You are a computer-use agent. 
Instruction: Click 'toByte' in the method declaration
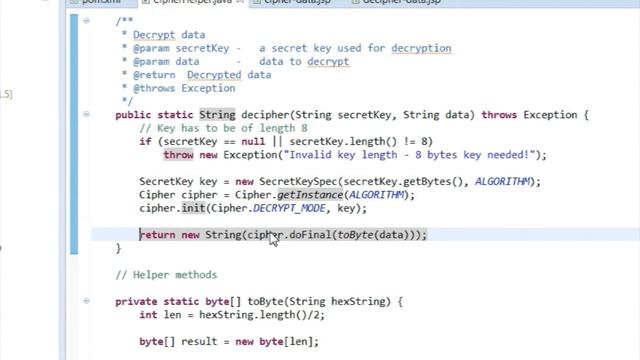(265, 301)
